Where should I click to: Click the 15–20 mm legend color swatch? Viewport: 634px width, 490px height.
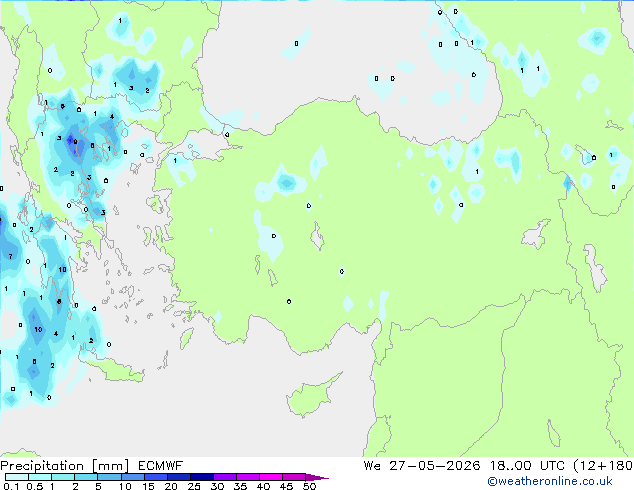(155, 477)
